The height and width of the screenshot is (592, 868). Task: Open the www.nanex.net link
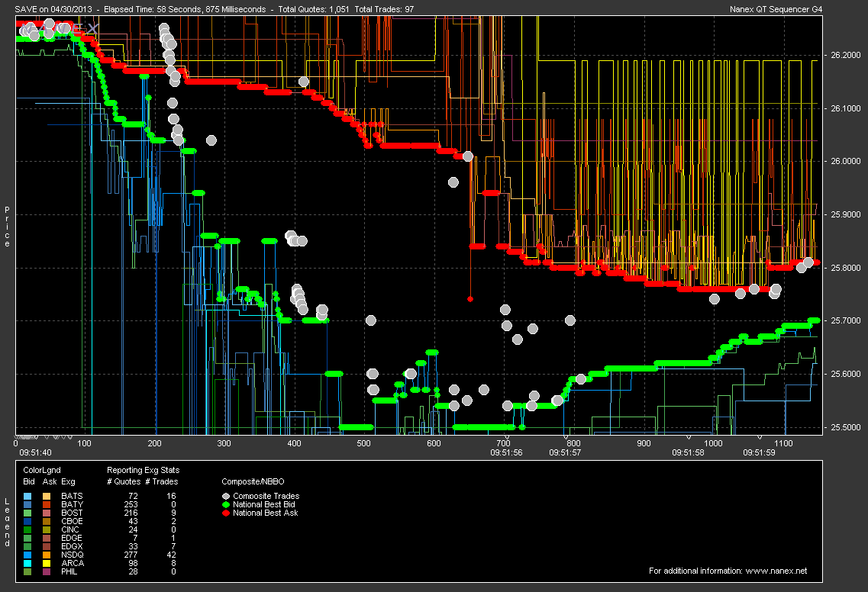(x=776, y=571)
